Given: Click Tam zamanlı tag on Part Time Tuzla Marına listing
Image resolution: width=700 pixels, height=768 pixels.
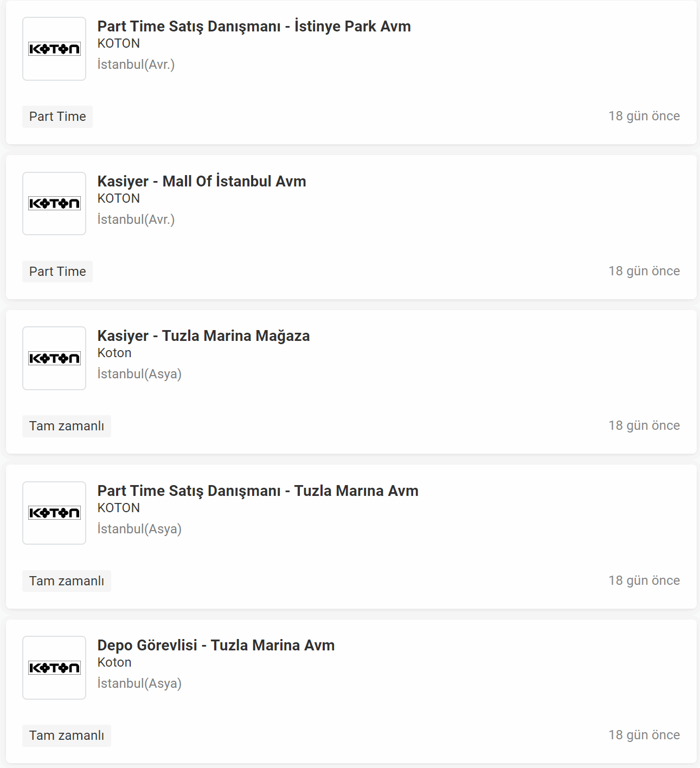Looking at the screenshot, I should pos(67,581).
